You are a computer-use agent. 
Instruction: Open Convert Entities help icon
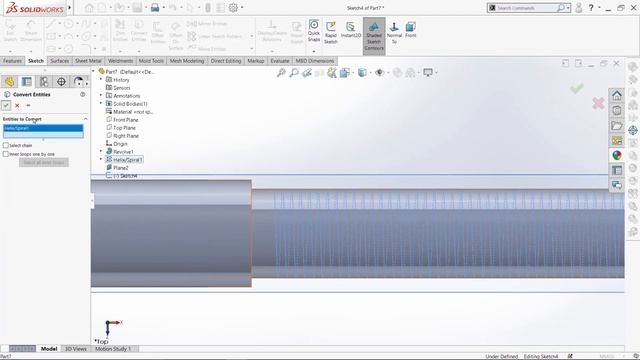tap(83, 94)
